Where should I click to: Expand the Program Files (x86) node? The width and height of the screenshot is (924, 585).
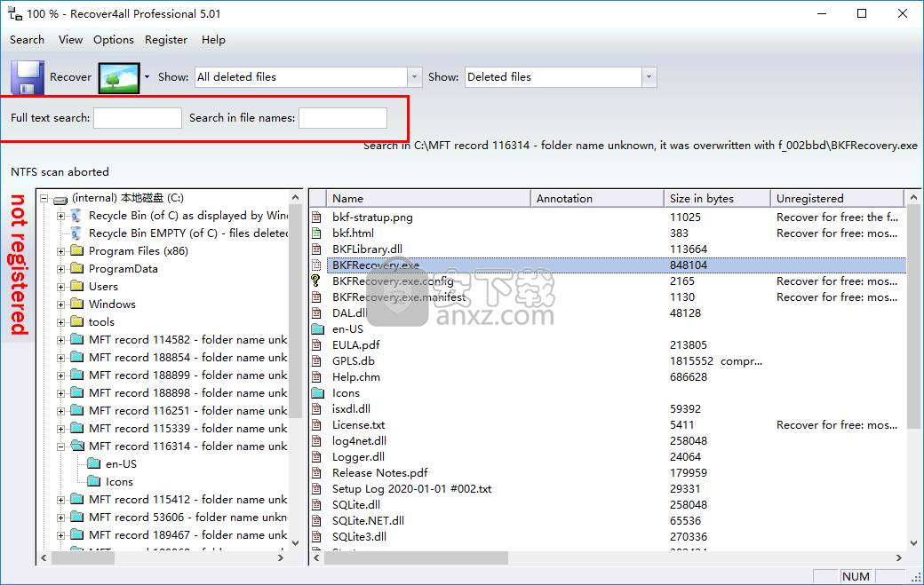60,251
